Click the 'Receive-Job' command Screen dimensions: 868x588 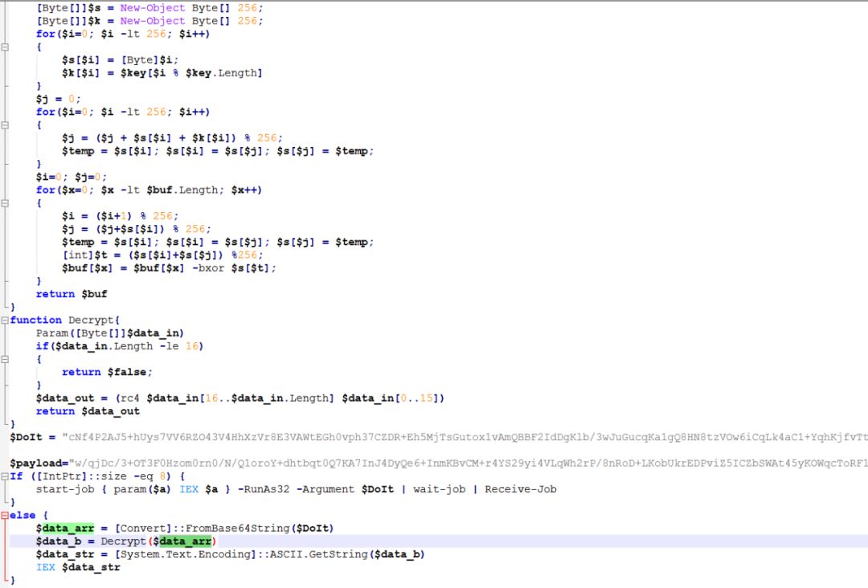tap(520, 489)
